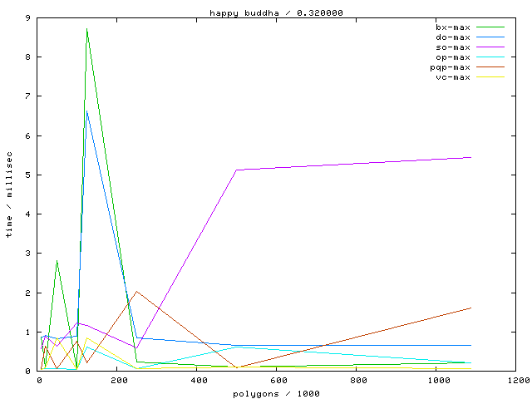
Task: Click the highest peak of the green curve
Action: point(86,29)
